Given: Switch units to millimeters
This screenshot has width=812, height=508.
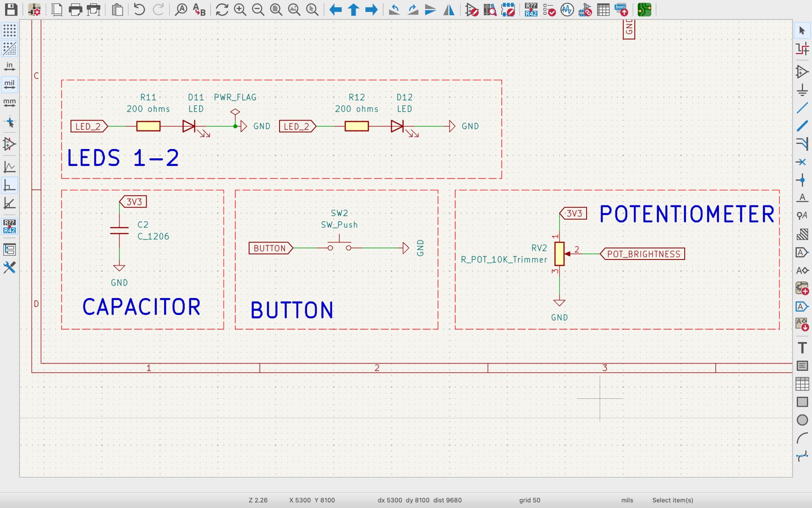Looking at the screenshot, I should [x=9, y=103].
